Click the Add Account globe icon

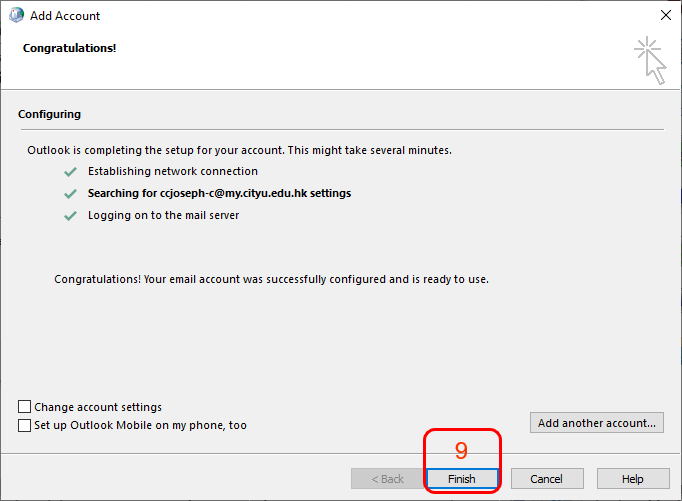click(16, 16)
